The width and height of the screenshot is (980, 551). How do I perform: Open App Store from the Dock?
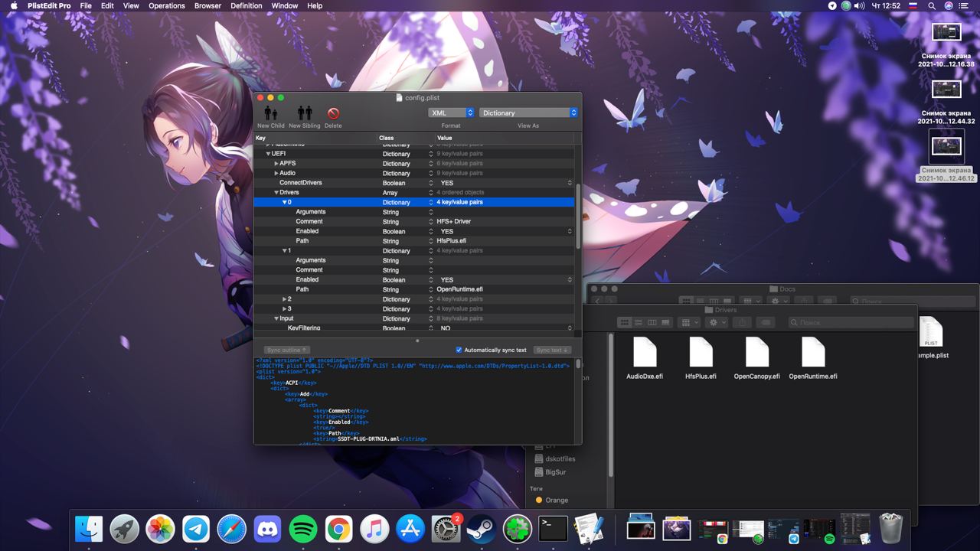pos(410,529)
